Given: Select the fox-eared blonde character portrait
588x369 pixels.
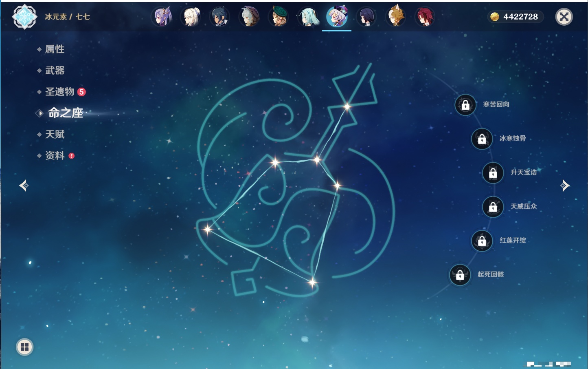Looking at the screenshot, I should pos(395,17).
